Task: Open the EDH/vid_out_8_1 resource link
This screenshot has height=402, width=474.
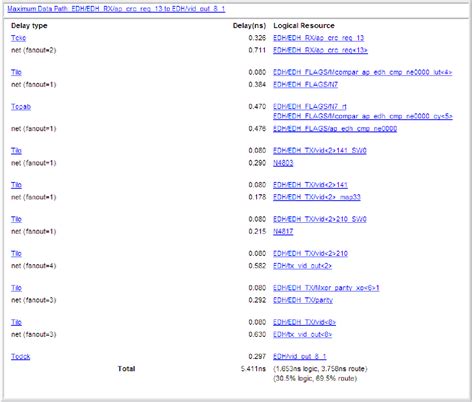Action: click(x=300, y=357)
